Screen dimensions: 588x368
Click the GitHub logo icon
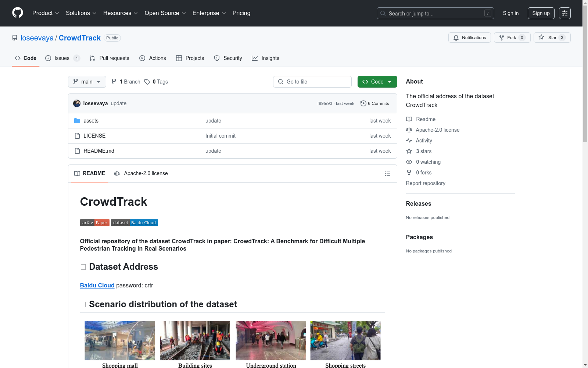click(18, 13)
